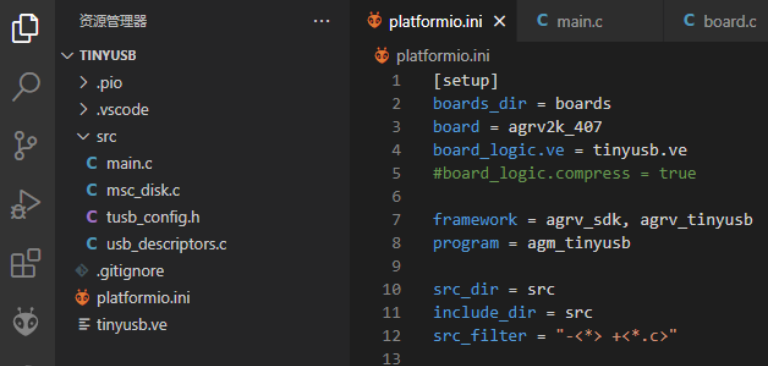Image resolution: width=769 pixels, height=366 pixels.
Task: Click PlatformIO icon beside platformio.ini in tree
Action: tap(82, 297)
